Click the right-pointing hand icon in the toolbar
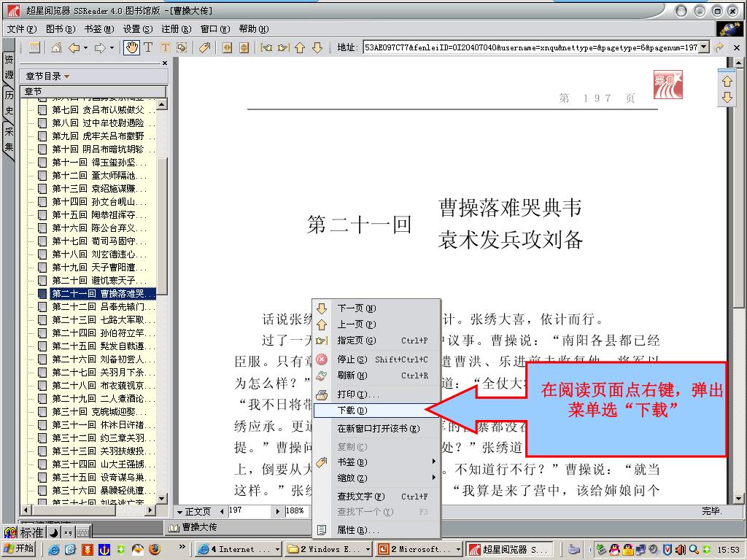747x560 pixels. [284, 47]
